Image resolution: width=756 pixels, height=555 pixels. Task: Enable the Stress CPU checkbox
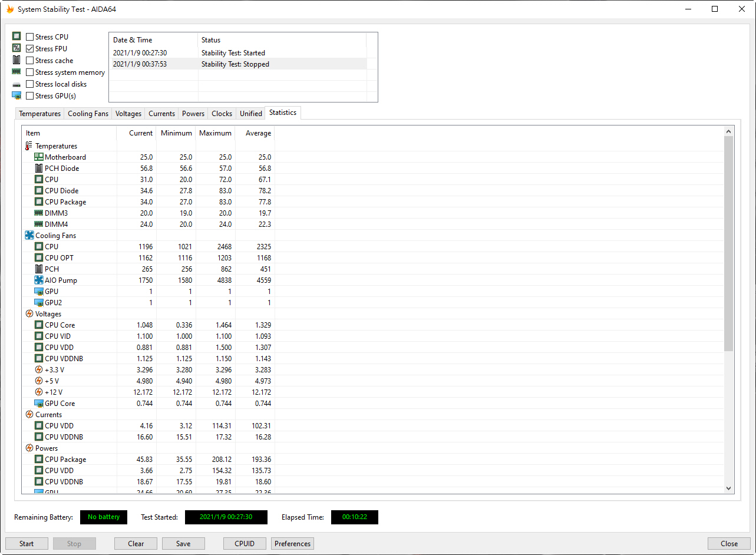point(29,37)
